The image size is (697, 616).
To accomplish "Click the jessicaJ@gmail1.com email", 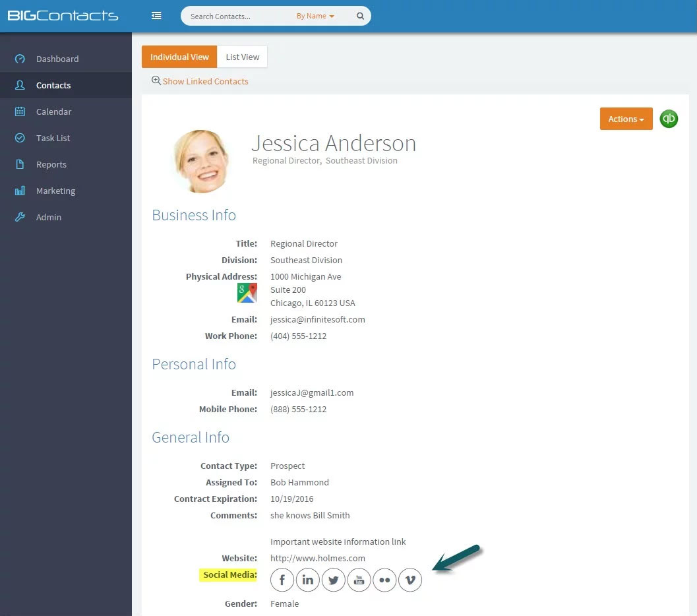I will [312, 393].
